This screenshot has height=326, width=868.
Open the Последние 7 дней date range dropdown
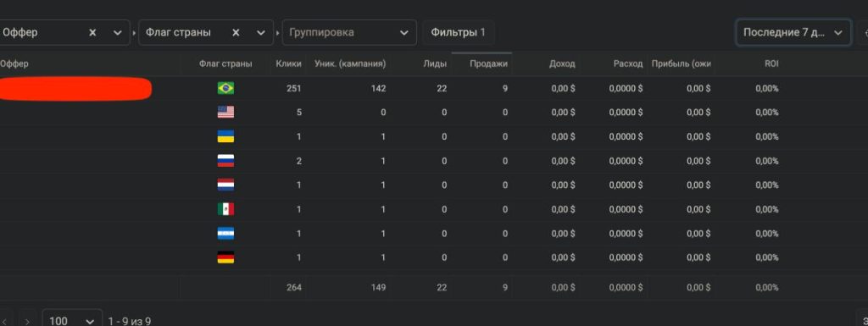coord(793,32)
